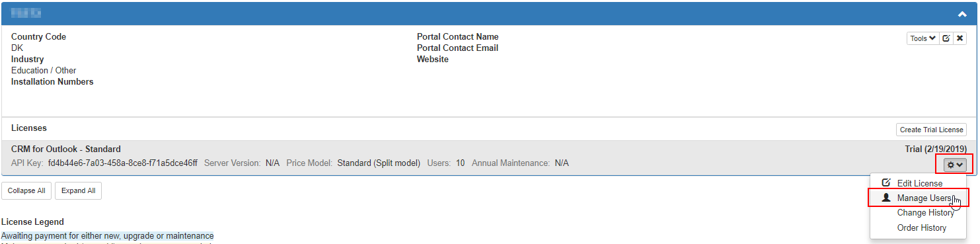Click the Awaiting payment legend color entry

(108, 236)
